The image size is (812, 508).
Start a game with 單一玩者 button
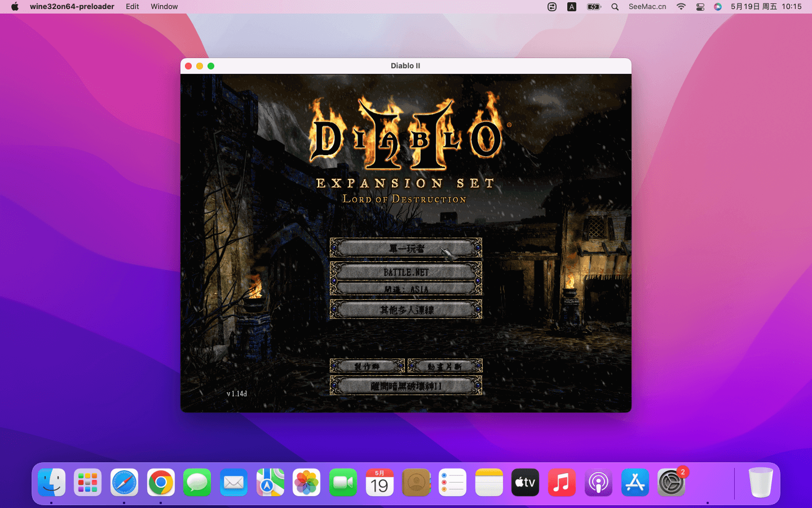tap(406, 248)
